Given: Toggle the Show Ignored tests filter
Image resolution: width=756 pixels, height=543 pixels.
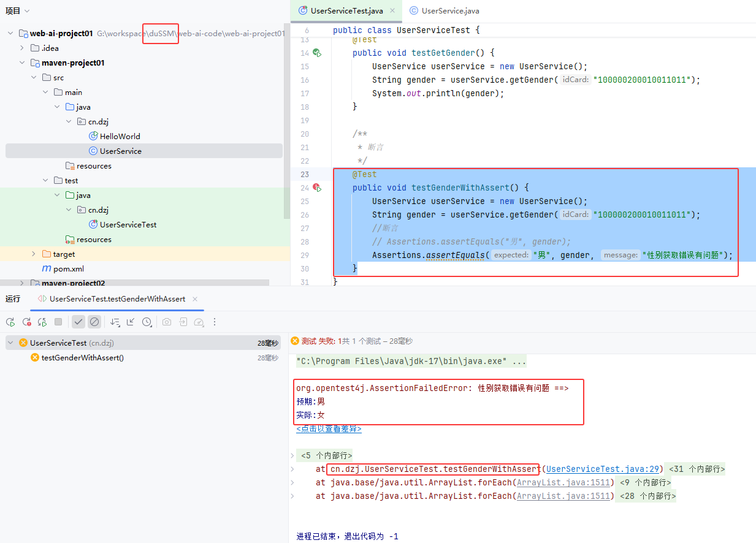Looking at the screenshot, I should (94, 322).
